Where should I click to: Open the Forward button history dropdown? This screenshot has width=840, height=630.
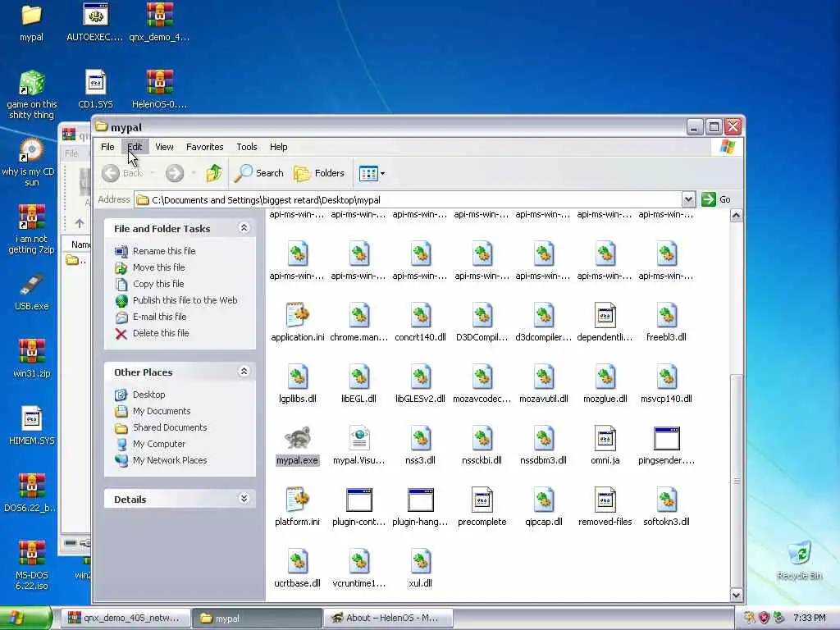(194, 173)
